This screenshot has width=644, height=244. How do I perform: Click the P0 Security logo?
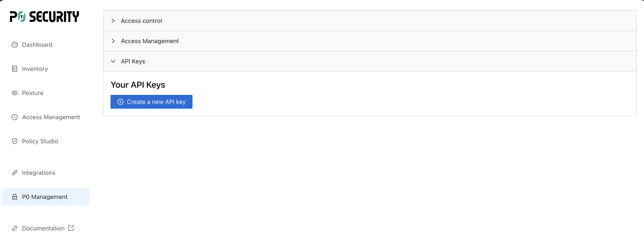(x=44, y=16)
